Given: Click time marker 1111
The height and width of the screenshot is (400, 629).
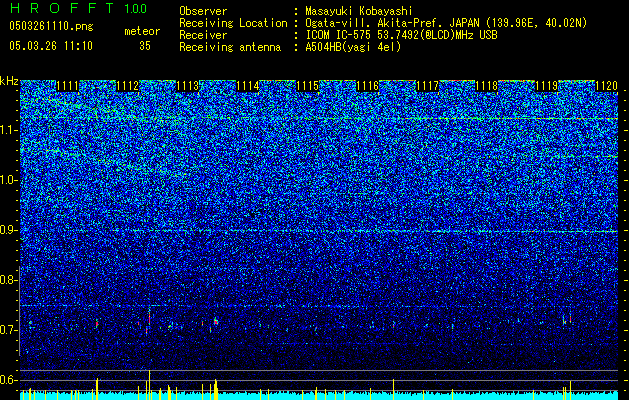Looking at the screenshot, I should tap(67, 86).
